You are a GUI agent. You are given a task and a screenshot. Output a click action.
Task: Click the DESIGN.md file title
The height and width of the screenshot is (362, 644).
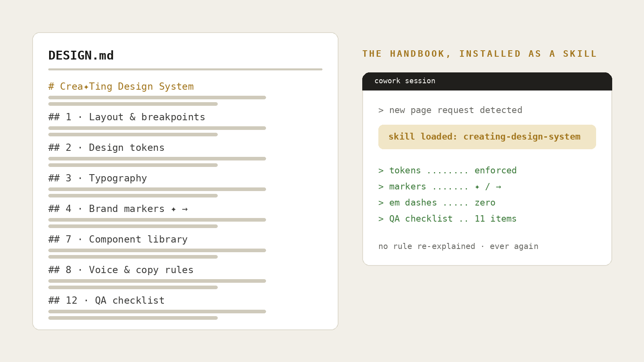click(81, 56)
